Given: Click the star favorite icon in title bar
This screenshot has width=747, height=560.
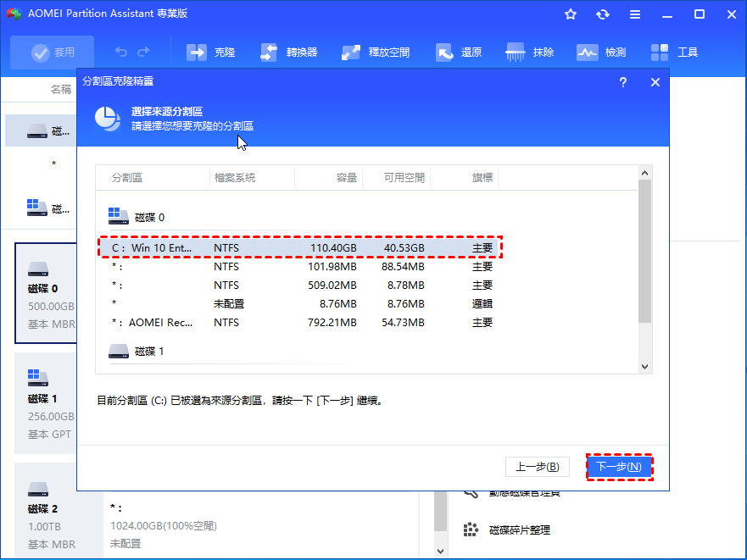Looking at the screenshot, I should 571,14.
